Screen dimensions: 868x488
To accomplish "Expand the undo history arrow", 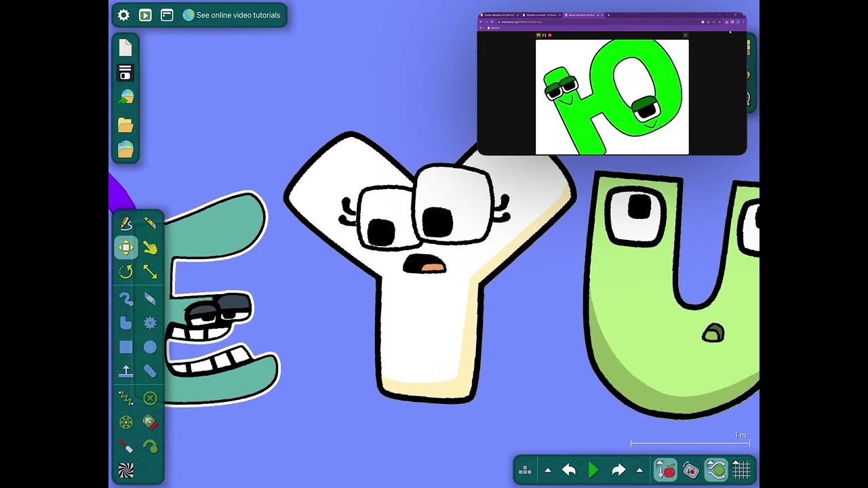I will 548,470.
